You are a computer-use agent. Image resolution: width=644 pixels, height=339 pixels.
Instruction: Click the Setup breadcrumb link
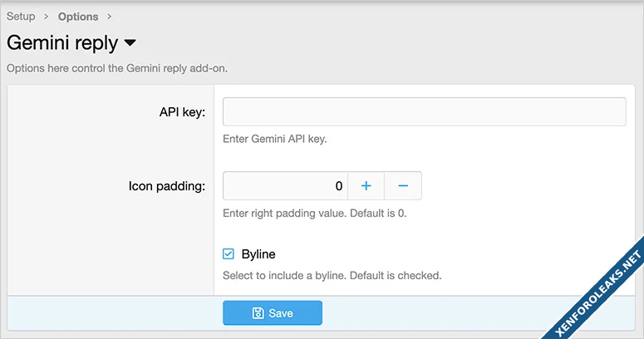click(x=21, y=17)
